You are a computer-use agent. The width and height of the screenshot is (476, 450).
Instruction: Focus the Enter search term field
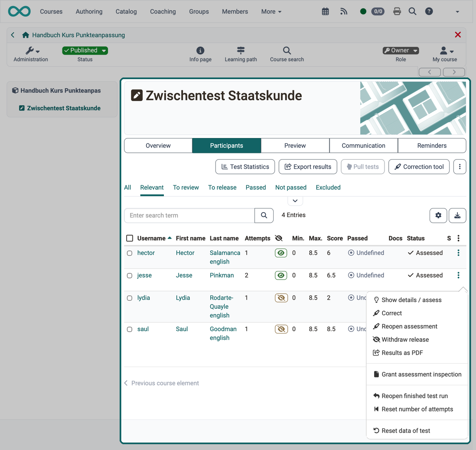pyautogui.click(x=190, y=215)
